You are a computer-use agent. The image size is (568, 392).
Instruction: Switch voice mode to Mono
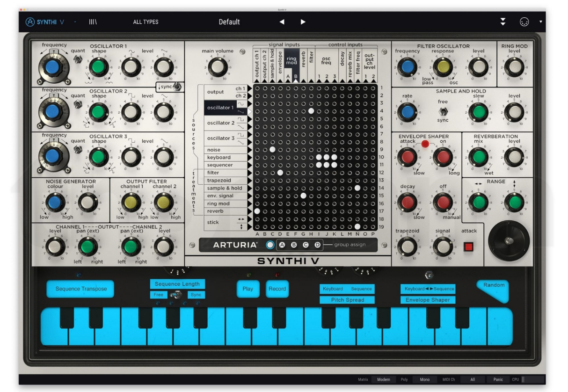click(424, 379)
